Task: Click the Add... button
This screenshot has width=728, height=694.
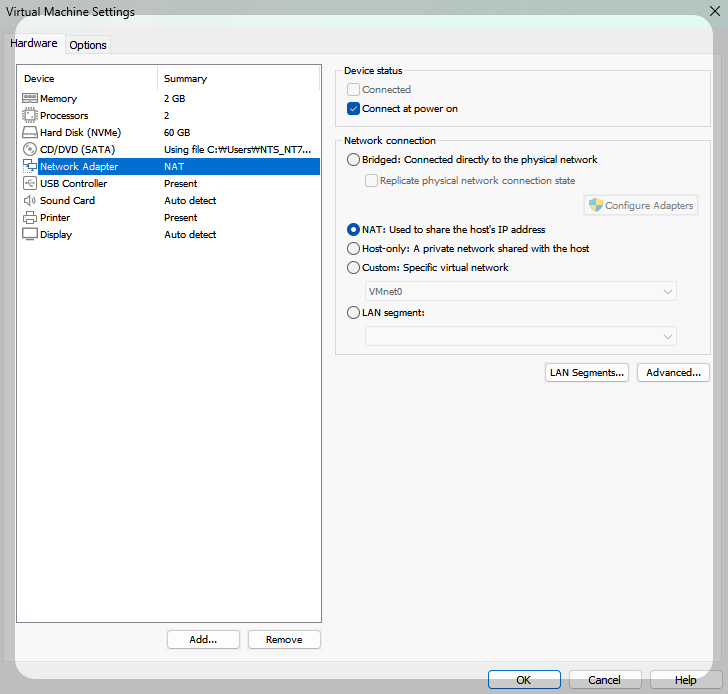Action: tap(203, 639)
